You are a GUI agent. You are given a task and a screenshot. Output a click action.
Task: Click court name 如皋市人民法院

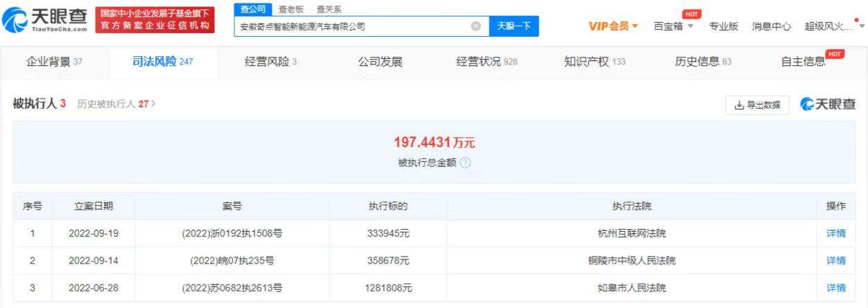(632, 288)
